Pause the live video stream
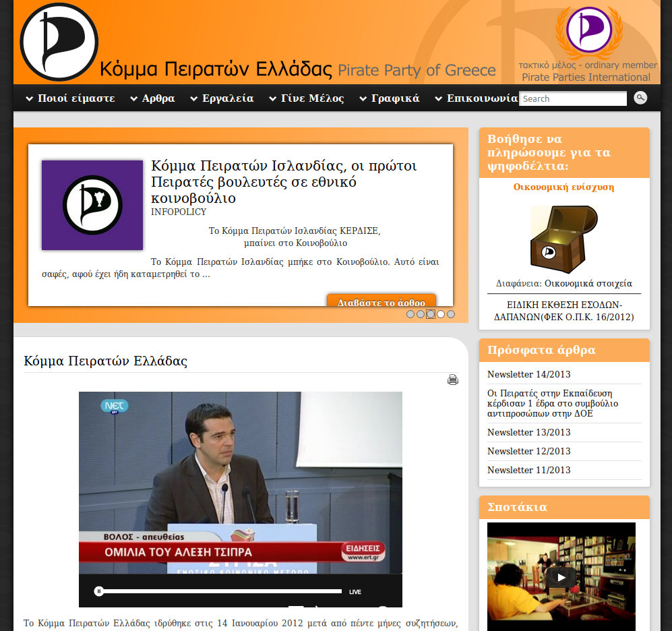 [x=98, y=592]
